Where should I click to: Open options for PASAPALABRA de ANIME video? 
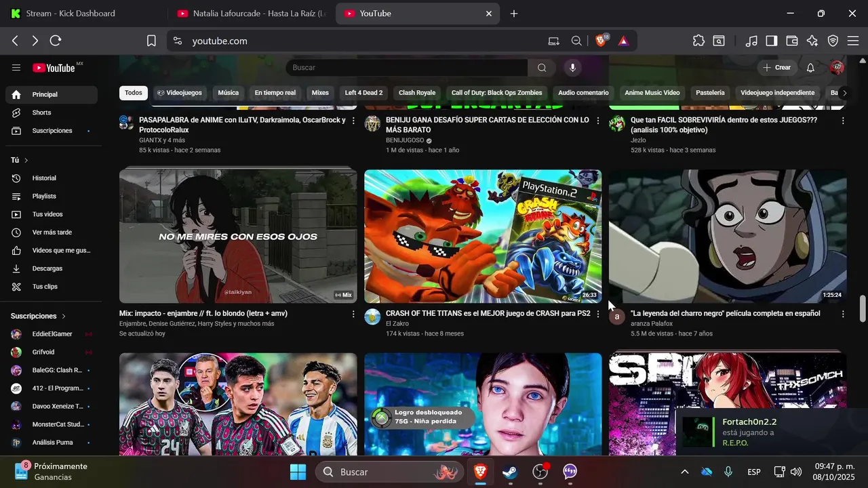[353, 121]
